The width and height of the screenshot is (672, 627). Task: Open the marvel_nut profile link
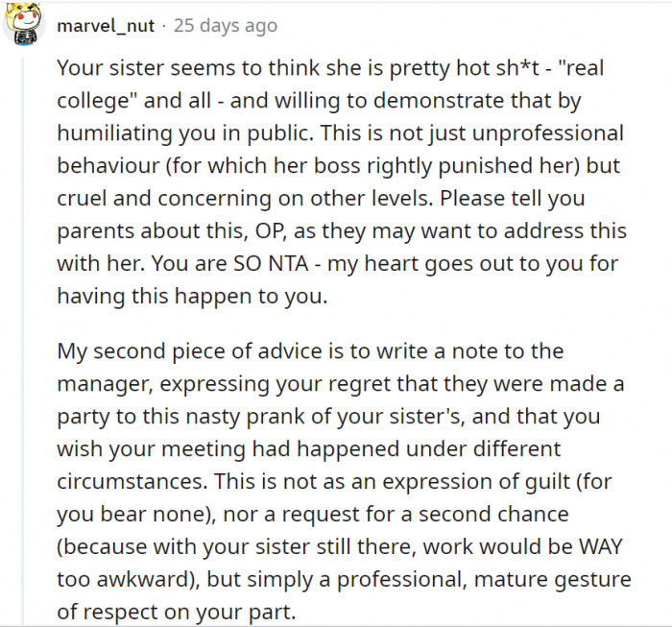(106, 25)
